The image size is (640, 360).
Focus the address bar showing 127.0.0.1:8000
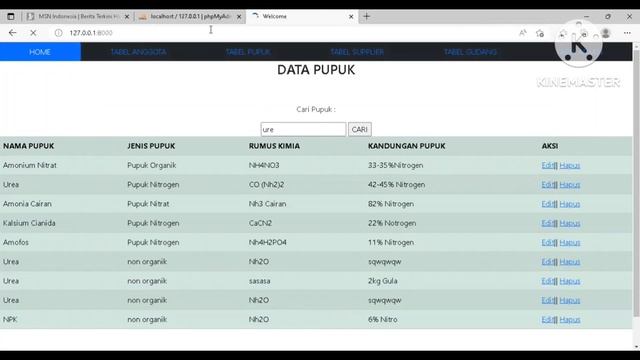coord(286,33)
